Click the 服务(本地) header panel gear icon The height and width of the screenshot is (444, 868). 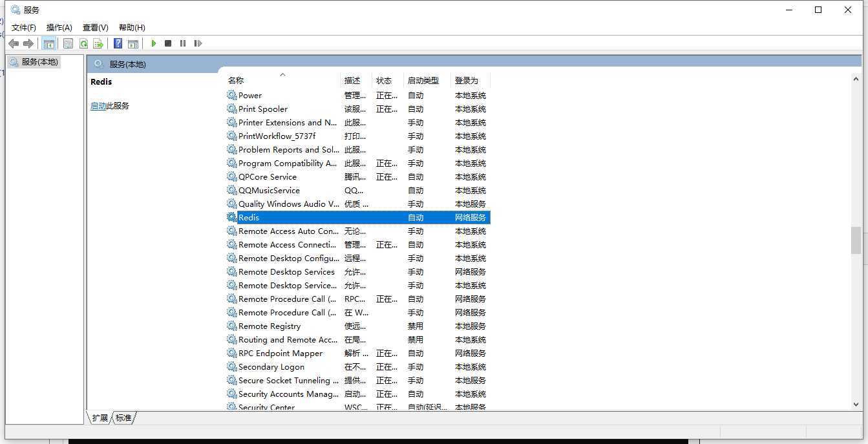click(99, 64)
